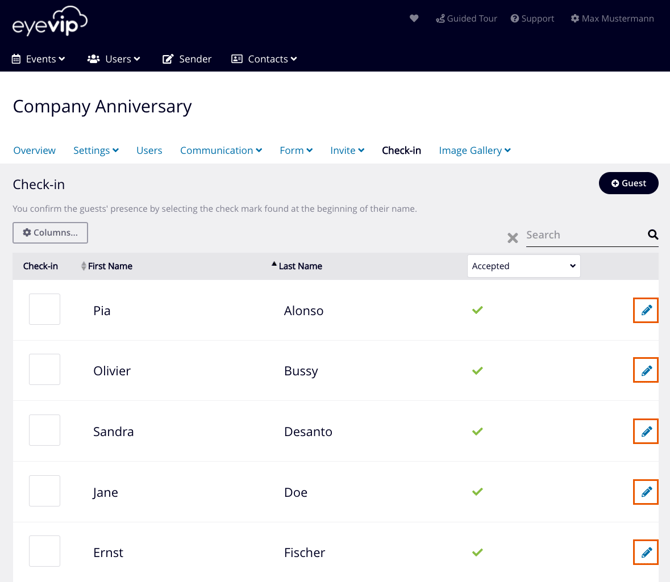This screenshot has height=582, width=670.
Task: Click the add Guest button
Action: (628, 183)
